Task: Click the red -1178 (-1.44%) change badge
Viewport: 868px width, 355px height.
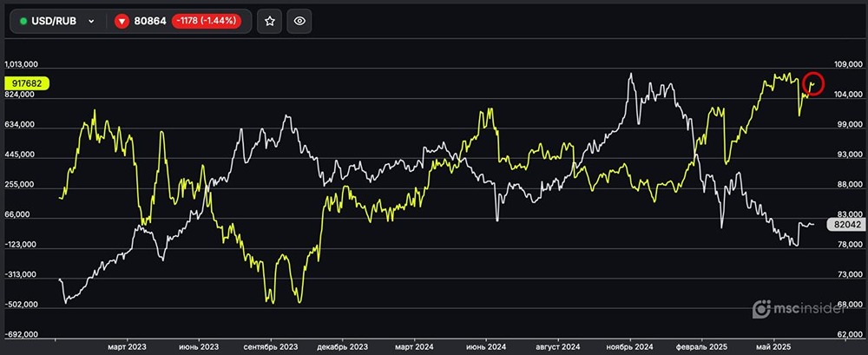Action: pyautogui.click(x=207, y=22)
